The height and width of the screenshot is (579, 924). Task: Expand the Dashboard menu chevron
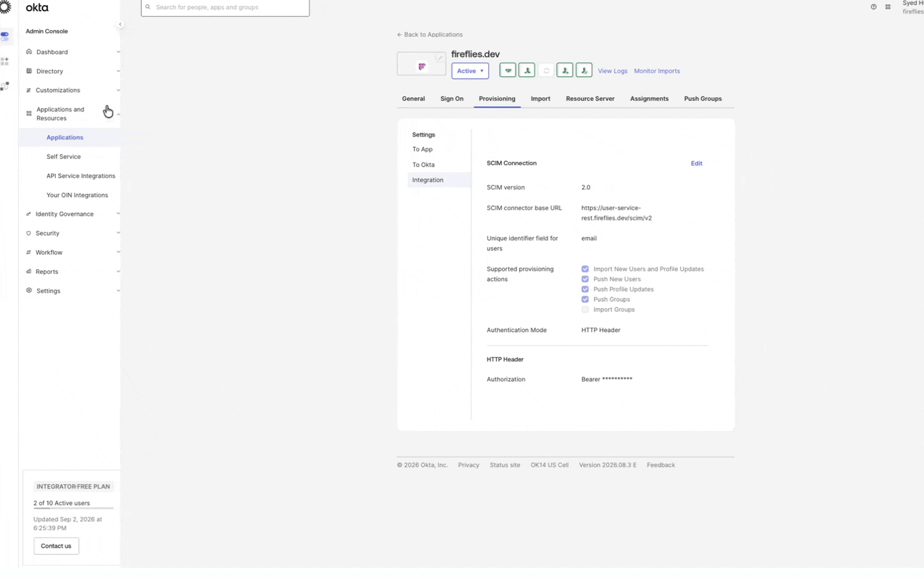[x=118, y=52]
